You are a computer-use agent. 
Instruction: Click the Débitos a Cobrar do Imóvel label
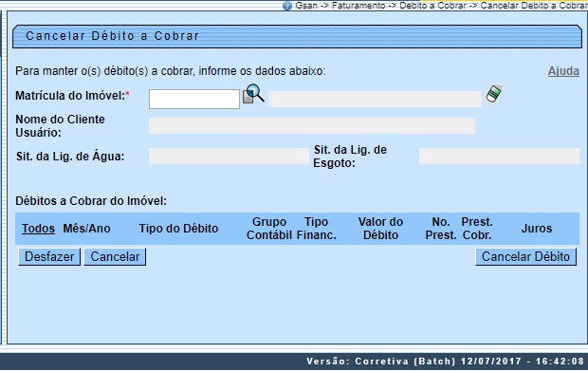(91, 201)
